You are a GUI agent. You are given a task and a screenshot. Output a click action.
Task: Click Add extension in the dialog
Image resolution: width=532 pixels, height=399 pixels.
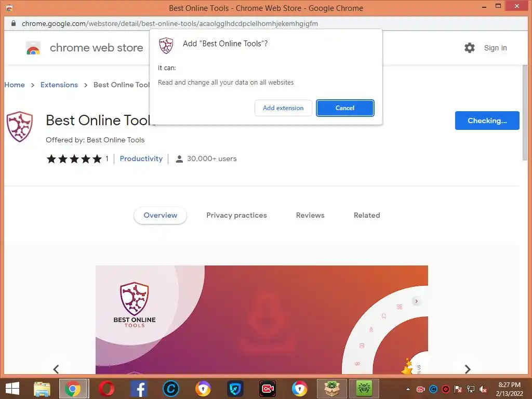pos(283,108)
